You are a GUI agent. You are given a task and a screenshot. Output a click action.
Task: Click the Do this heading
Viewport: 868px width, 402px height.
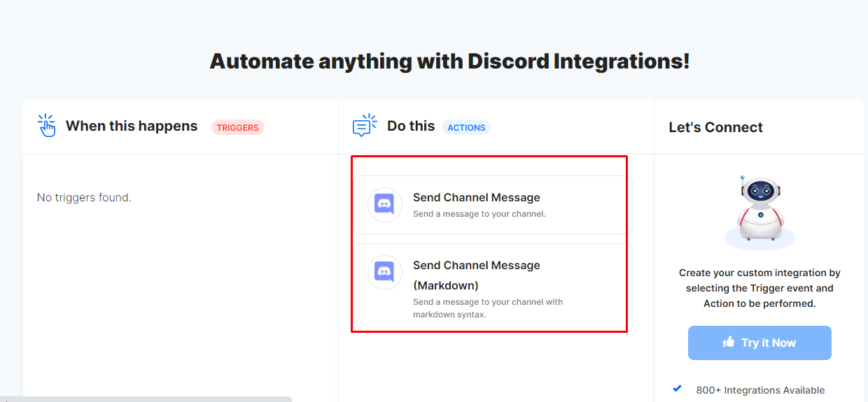(x=411, y=127)
